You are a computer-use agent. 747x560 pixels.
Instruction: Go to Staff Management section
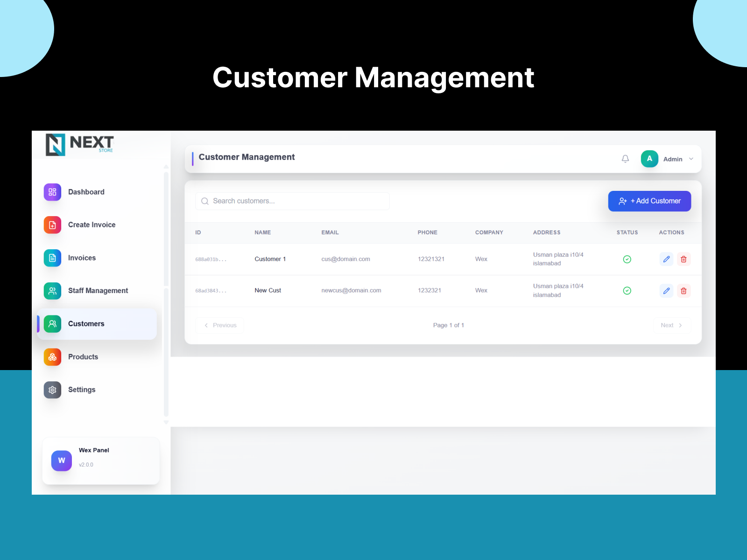[97, 291]
